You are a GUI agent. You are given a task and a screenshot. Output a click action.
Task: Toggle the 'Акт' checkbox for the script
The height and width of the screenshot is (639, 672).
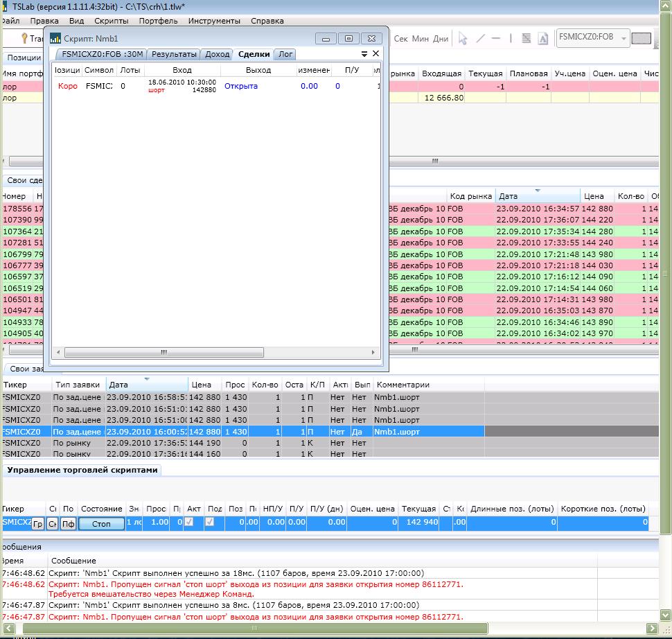188,523
